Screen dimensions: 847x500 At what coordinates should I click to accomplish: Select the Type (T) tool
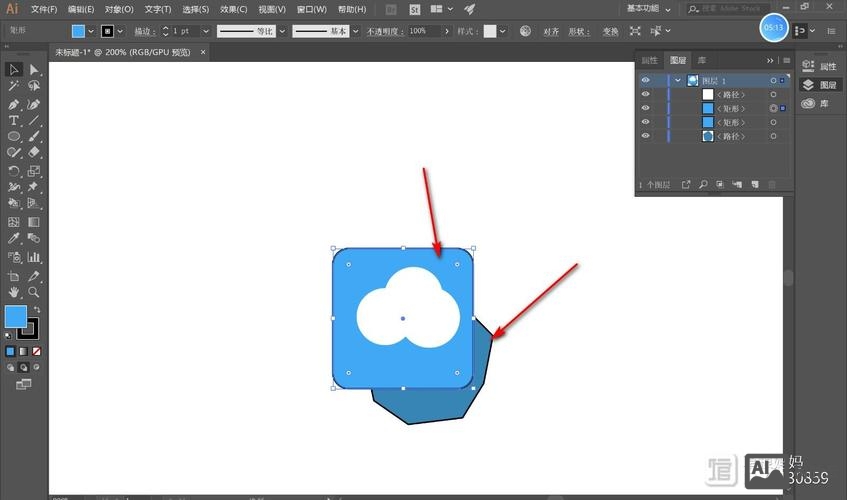[14, 120]
